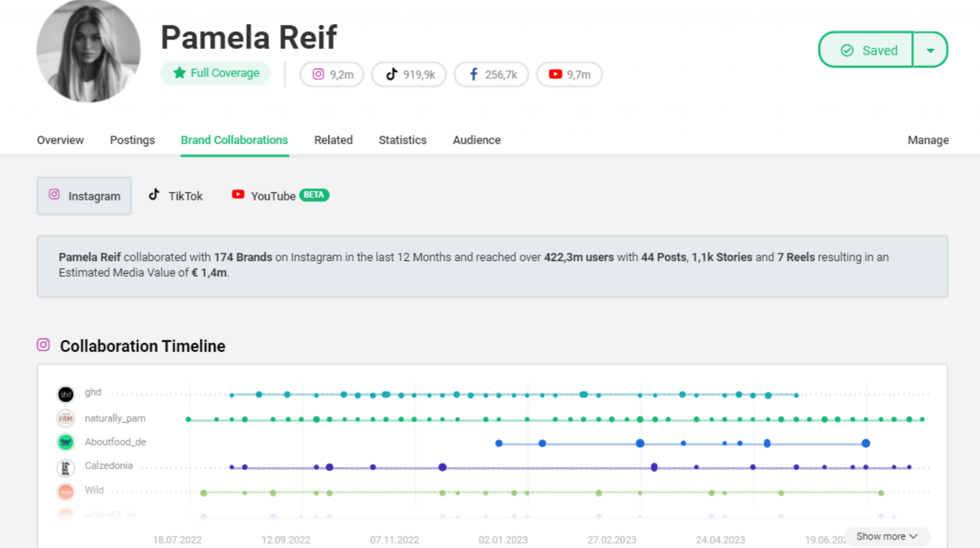The width and height of the screenshot is (980, 548).
Task: Switch to YouTube BETA platform filter
Action: (280, 195)
